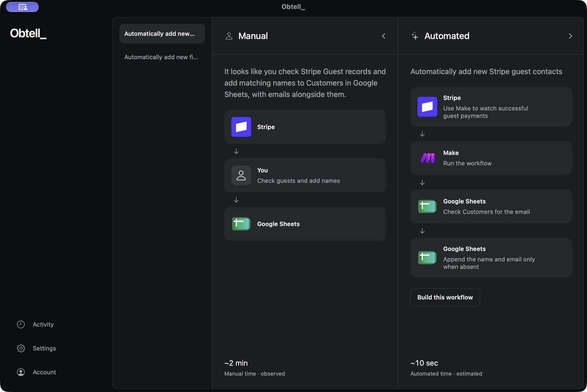Screen dimensions: 587x392
Task: Click the 'Automated time · estimated' label
Action: pyautogui.click(x=446, y=374)
